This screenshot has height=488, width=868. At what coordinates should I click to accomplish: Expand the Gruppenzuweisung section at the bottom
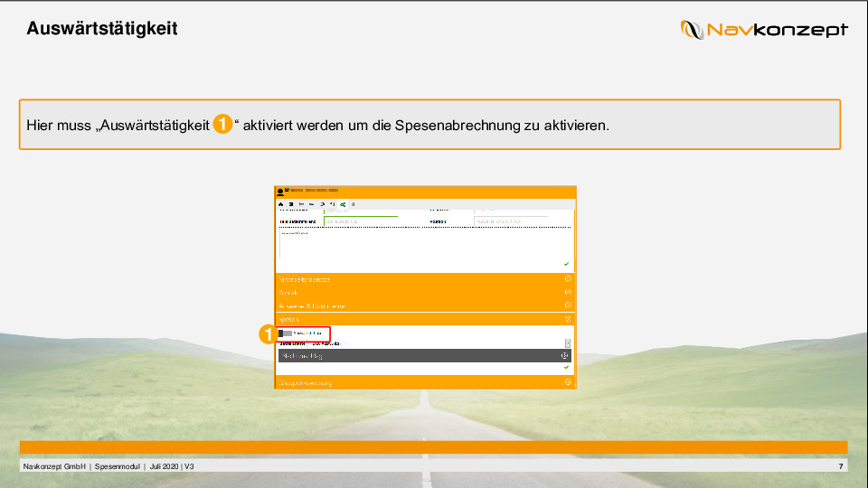click(567, 382)
